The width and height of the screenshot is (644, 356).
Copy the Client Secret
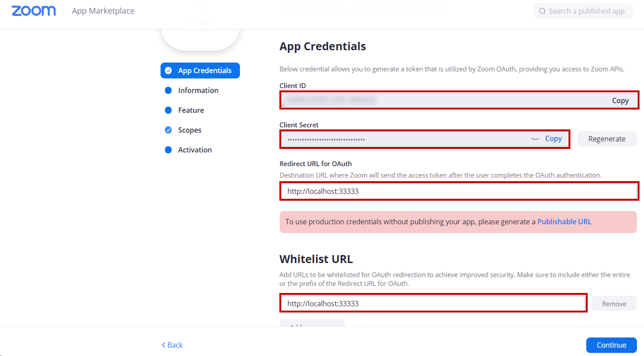[554, 139]
